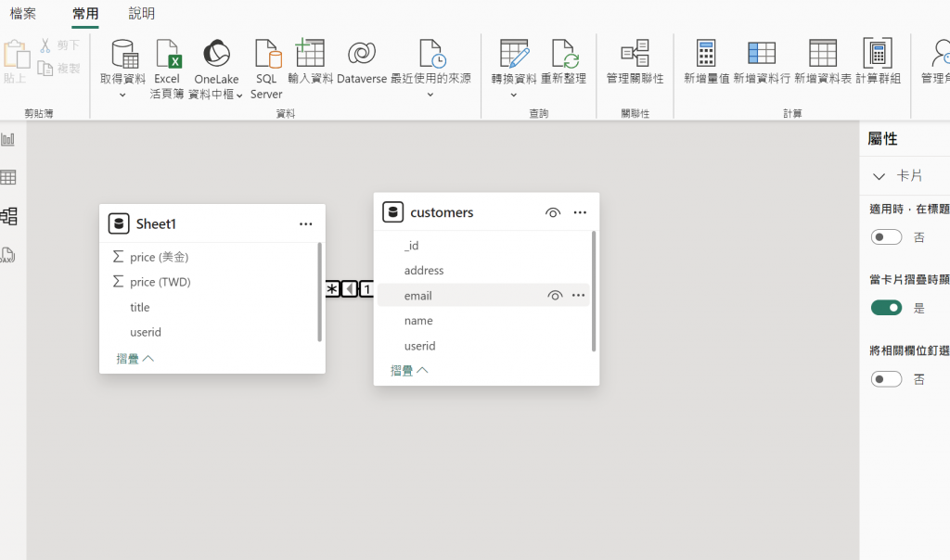Switch to Model view in left sidebar
950x560 pixels.
(x=8, y=216)
